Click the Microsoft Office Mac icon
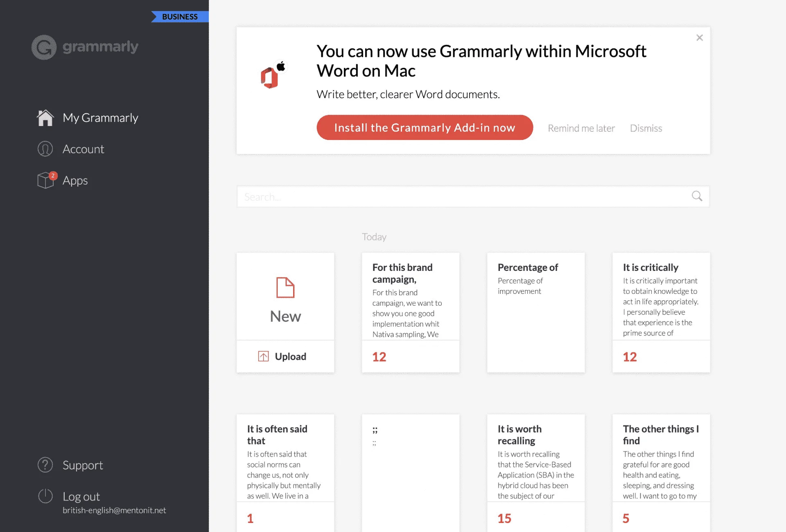Viewport: 786px width, 532px height. [273, 75]
